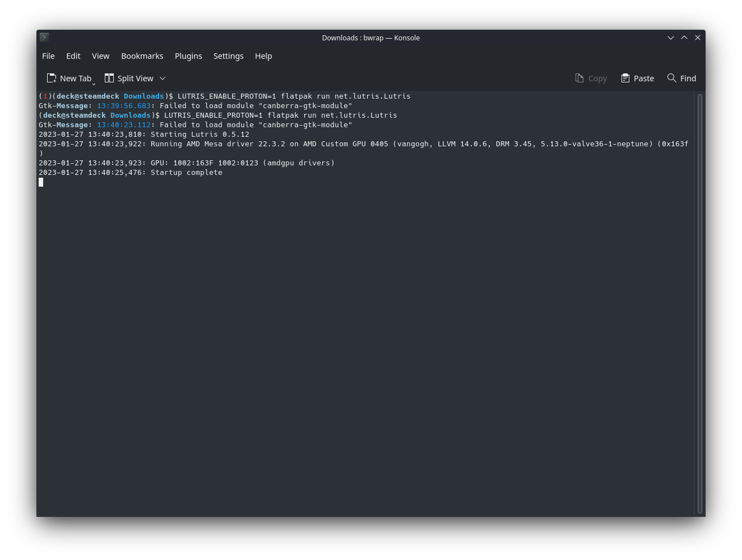The height and width of the screenshot is (560, 742).
Task: Click the Find button label
Action: (688, 78)
